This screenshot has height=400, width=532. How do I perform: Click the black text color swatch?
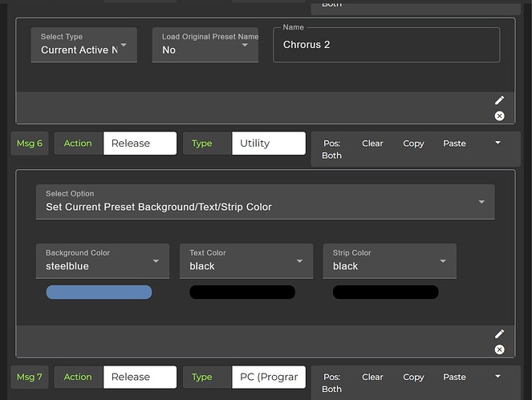[x=242, y=292]
